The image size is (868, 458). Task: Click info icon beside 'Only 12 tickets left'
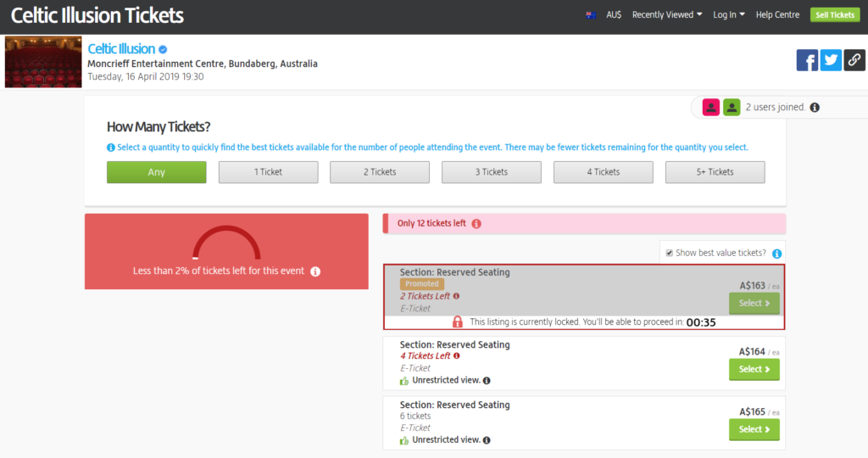476,224
